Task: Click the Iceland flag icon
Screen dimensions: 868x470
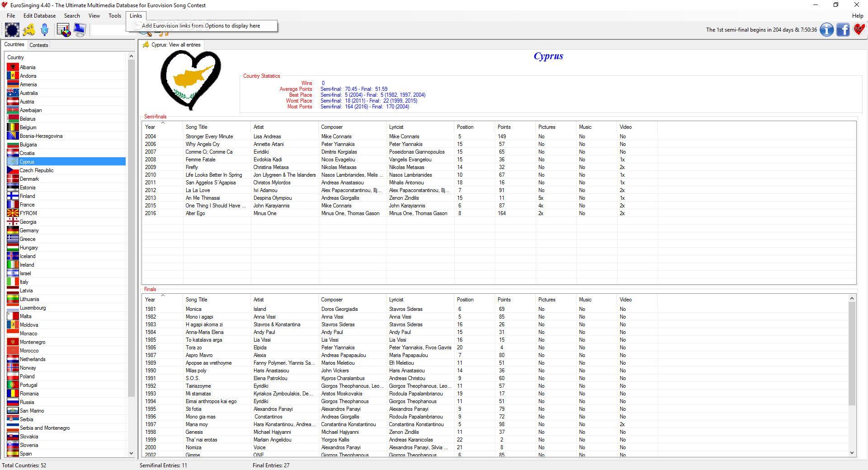Action: coord(13,256)
